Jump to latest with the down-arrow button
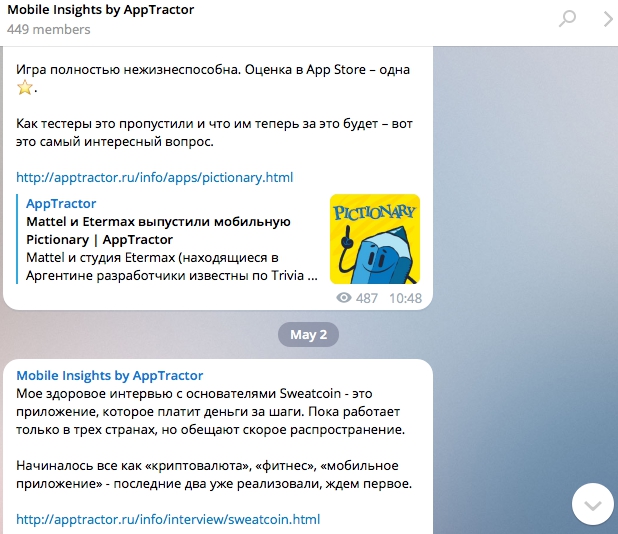The height and width of the screenshot is (534, 618). tap(593, 504)
